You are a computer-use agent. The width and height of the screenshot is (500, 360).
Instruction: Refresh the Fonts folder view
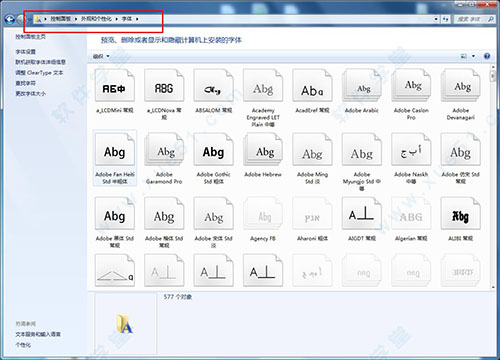[446, 19]
